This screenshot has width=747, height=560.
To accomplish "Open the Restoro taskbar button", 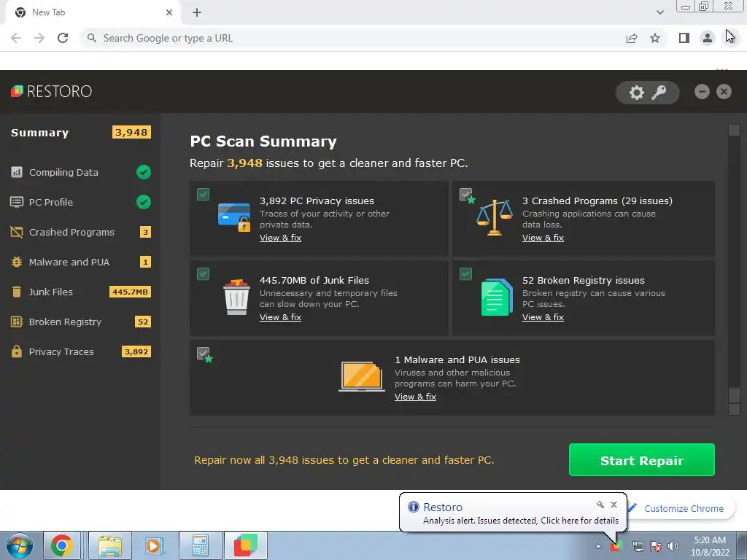I will click(246, 545).
